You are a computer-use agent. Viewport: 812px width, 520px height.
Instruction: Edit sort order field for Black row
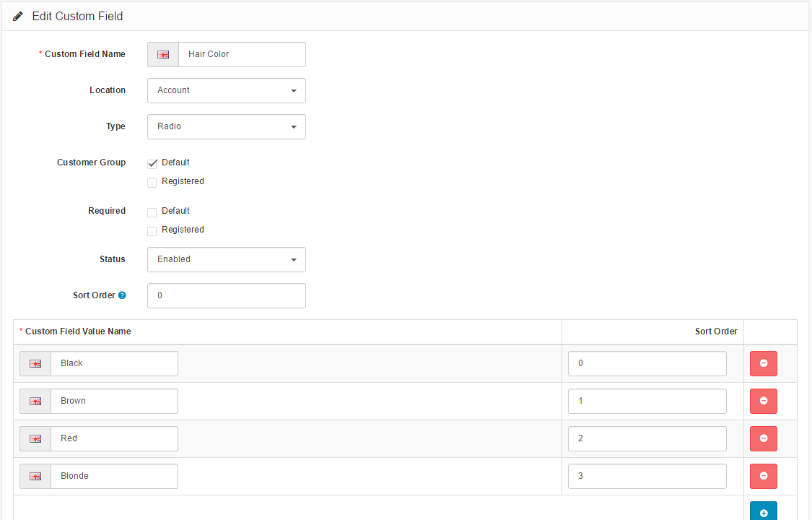click(x=647, y=363)
